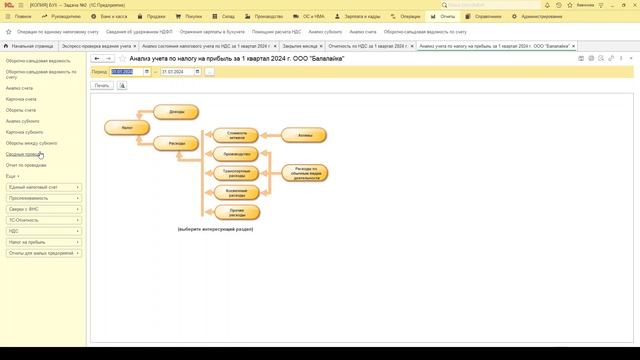Image resolution: width=640 pixels, height=360 pixels.
Task: Open the Покупки section
Action: pos(189,17)
